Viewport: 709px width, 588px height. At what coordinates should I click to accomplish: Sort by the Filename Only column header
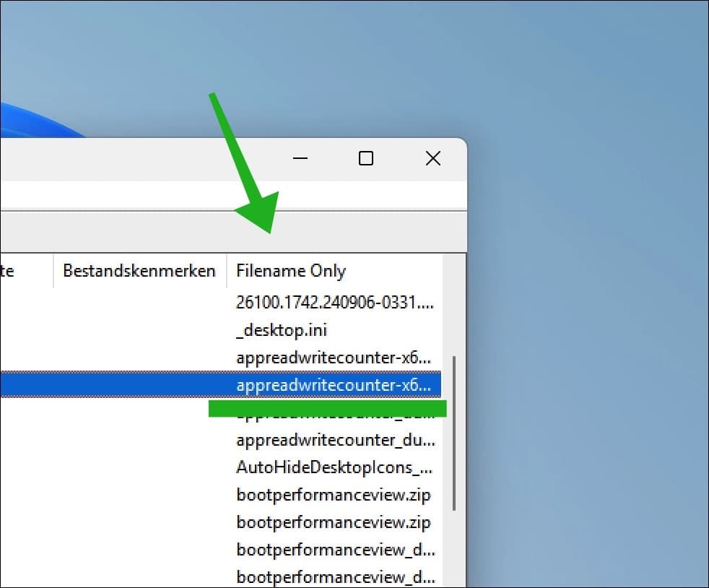coord(334,270)
